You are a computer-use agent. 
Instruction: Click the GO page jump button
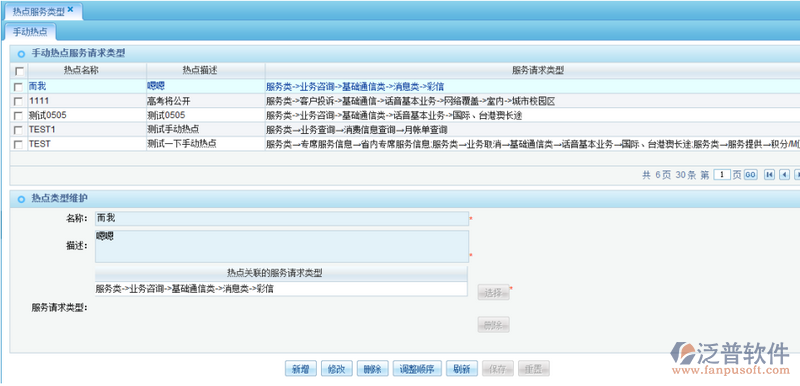750,175
